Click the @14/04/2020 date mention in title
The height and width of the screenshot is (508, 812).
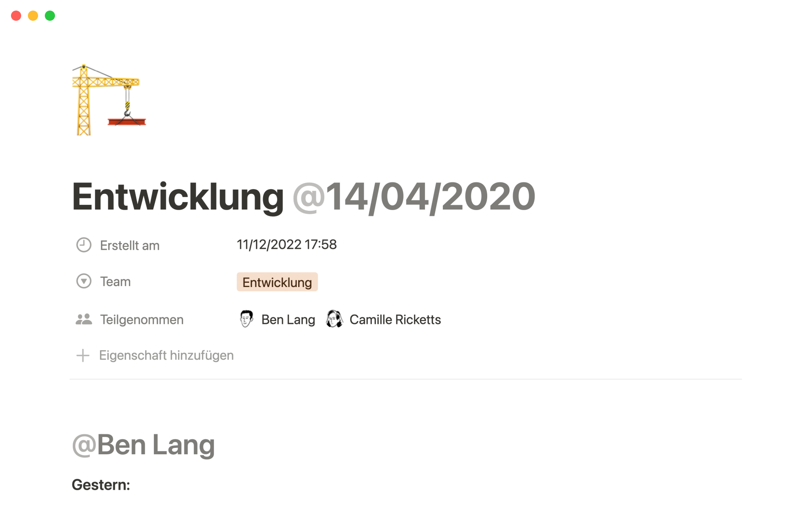pos(414,197)
